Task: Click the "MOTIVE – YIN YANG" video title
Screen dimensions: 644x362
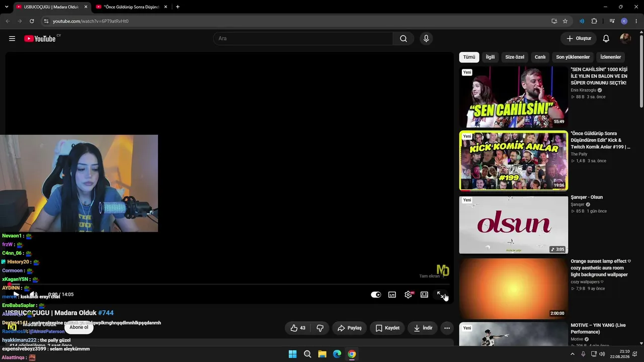Action: [598, 329]
